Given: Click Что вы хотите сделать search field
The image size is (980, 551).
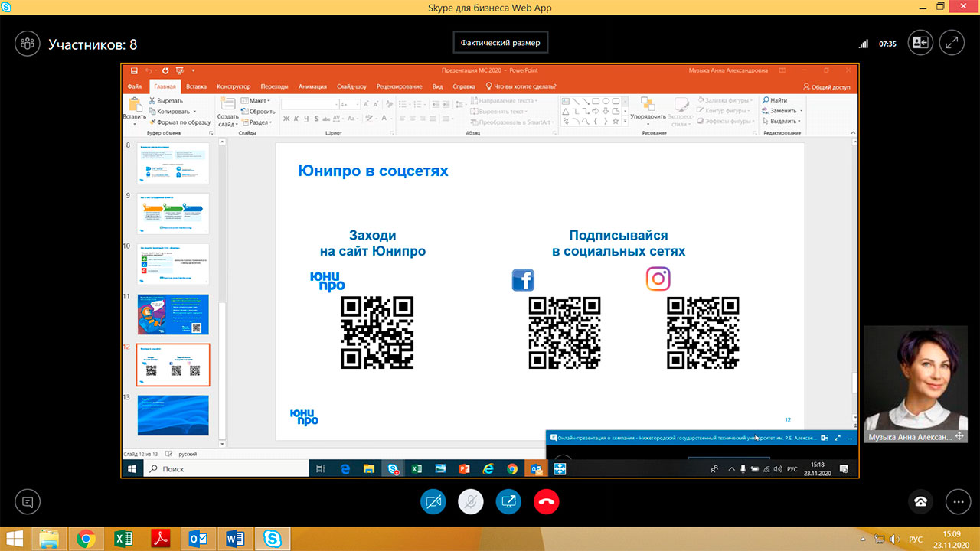Looking at the screenshot, I should (x=521, y=86).
